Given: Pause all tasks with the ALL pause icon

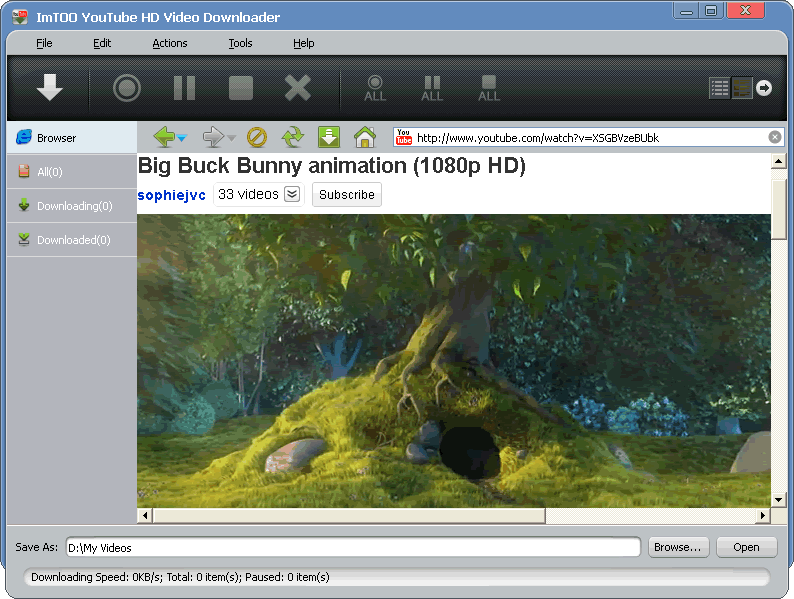Looking at the screenshot, I should 432,89.
